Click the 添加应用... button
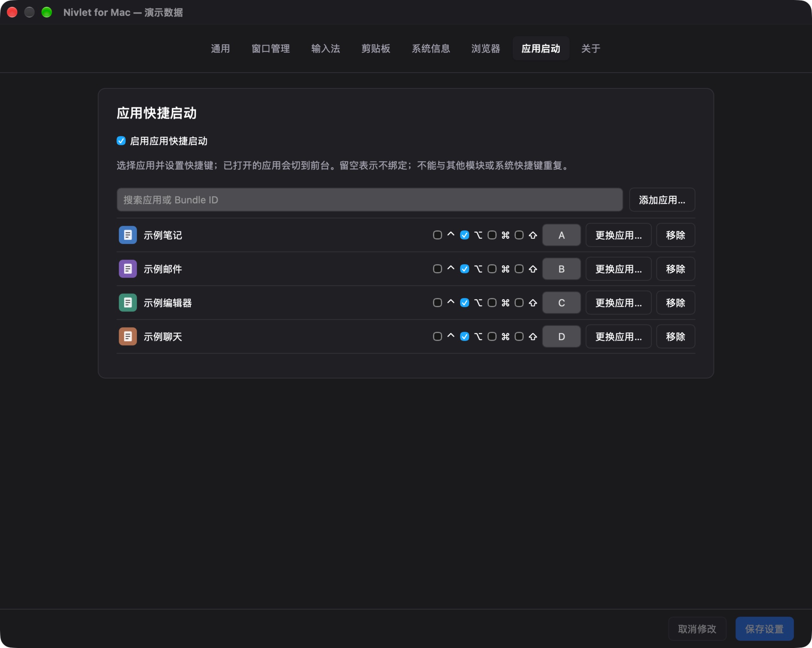The height and width of the screenshot is (648, 812). [662, 200]
